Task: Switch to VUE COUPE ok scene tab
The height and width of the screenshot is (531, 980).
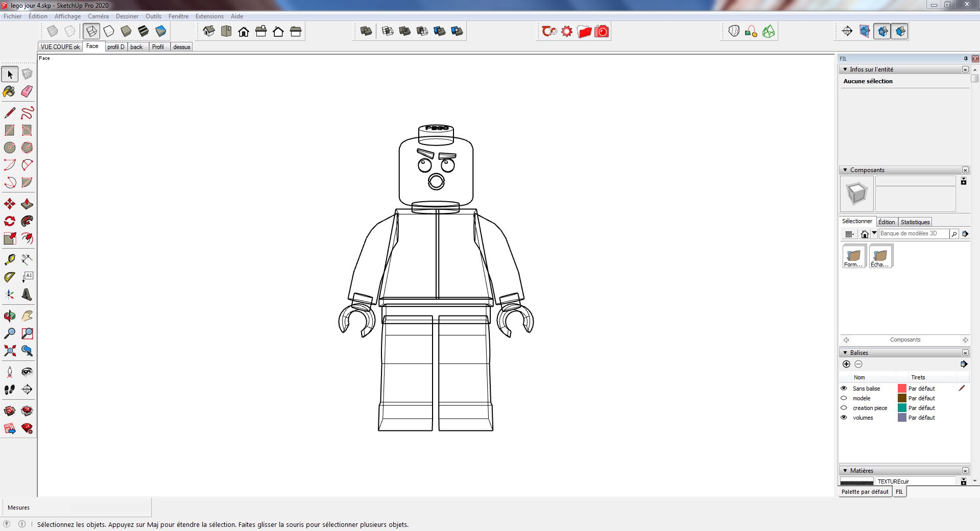Action: 60,47
